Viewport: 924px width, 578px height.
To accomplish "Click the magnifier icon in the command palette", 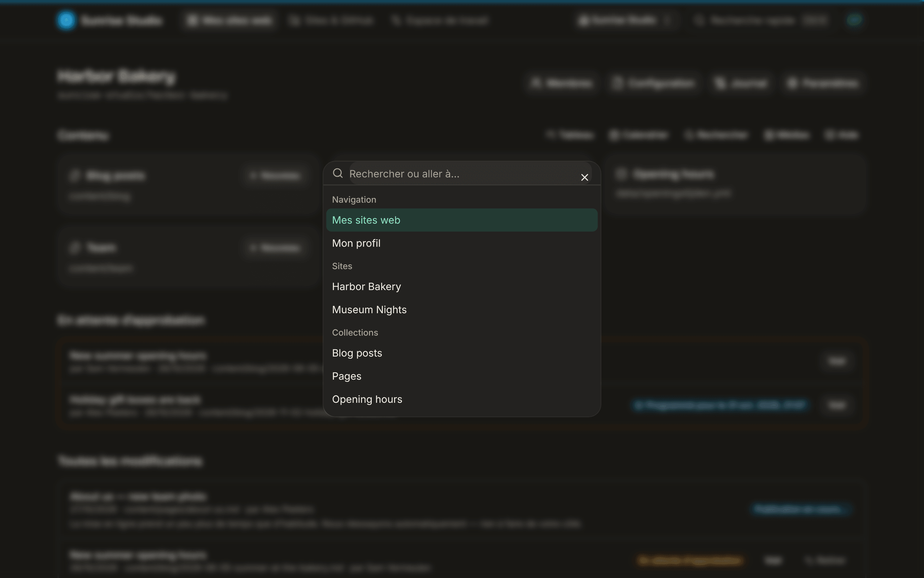I will tap(337, 173).
